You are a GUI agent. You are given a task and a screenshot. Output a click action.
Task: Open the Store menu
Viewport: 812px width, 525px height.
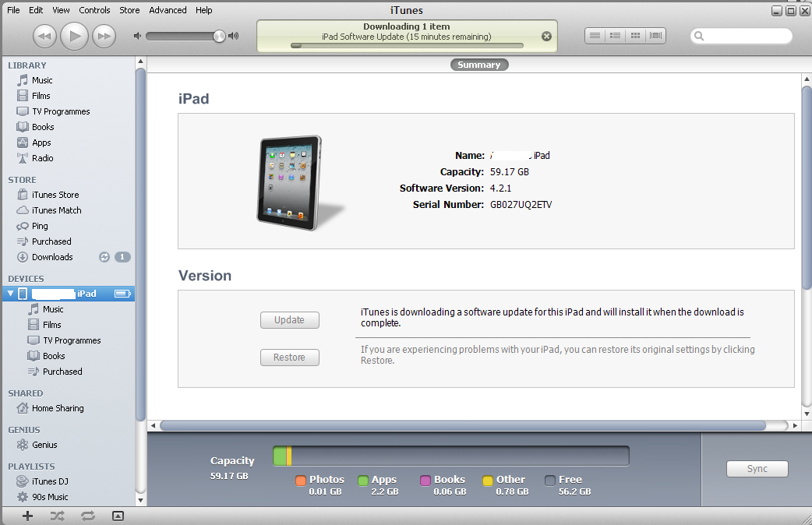pyautogui.click(x=129, y=10)
